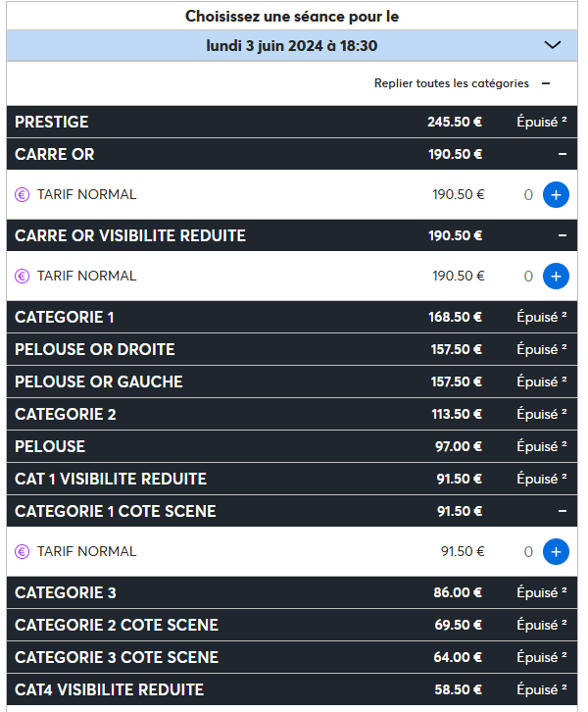This screenshot has width=588, height=712.
Task: Select the PELOUSE 97.00 € row
Action: [x=292, y=446]
